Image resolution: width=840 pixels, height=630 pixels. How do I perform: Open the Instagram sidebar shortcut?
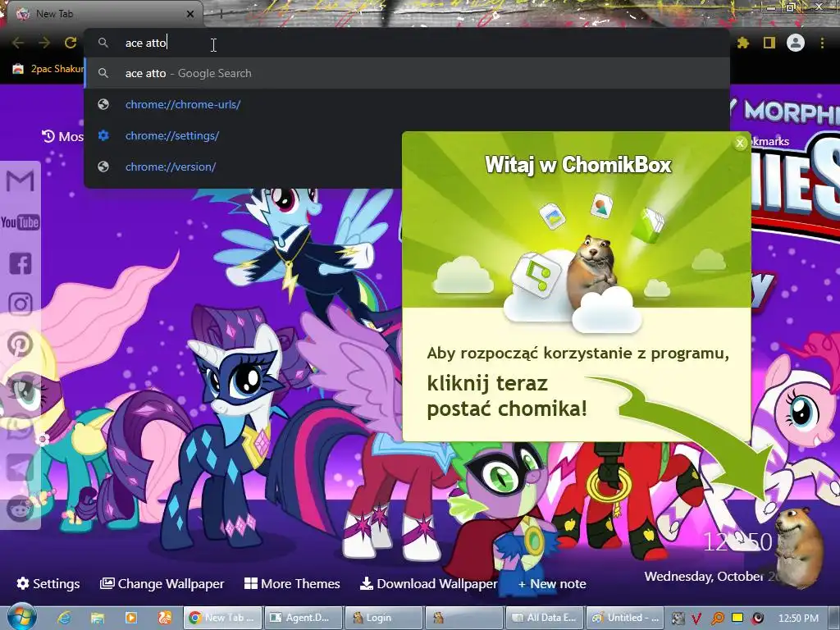(21, 304)
